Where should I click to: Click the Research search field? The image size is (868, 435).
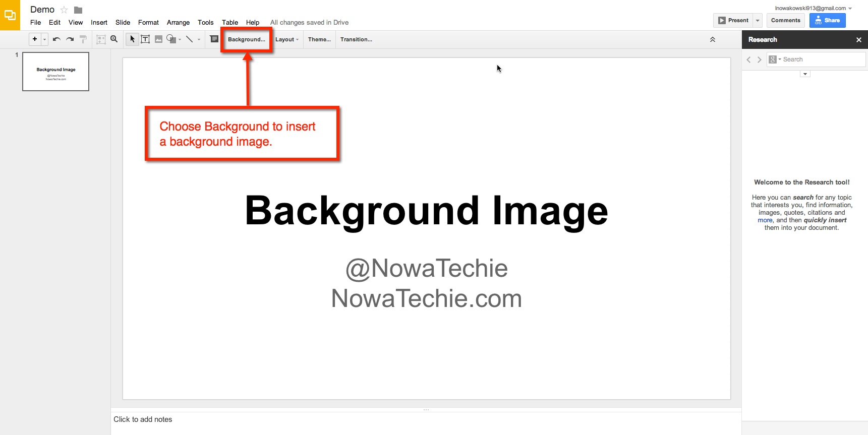(x=822, y=59)
